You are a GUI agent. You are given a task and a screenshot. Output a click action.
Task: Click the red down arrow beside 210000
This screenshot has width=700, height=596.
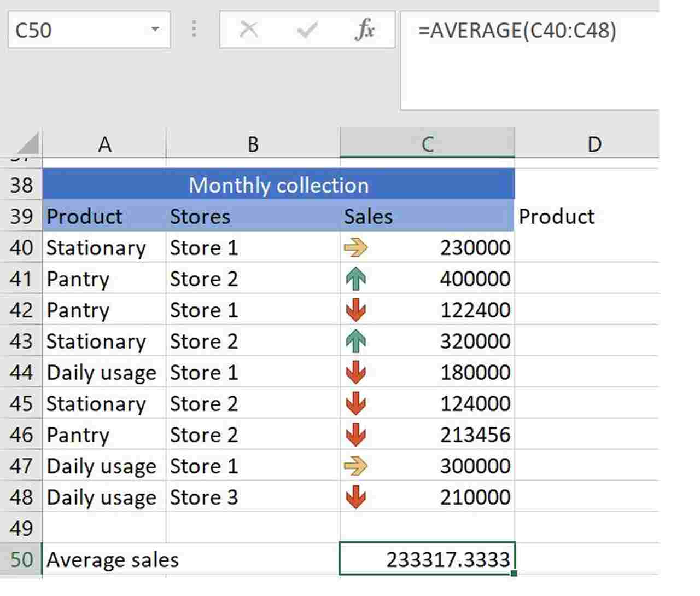357,497
